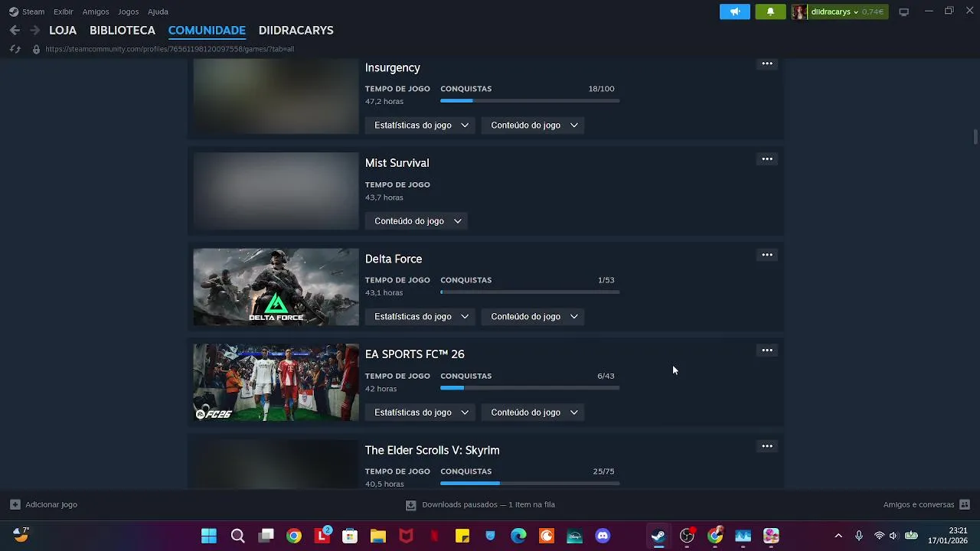
Task: Click the Delta Force cover thumbnail
Action: (276, 287)
